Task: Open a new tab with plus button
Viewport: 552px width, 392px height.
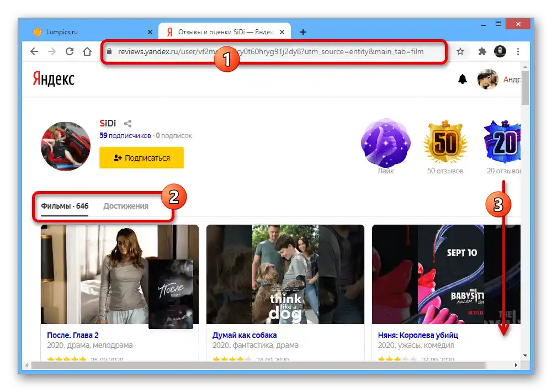Action: 302,32
